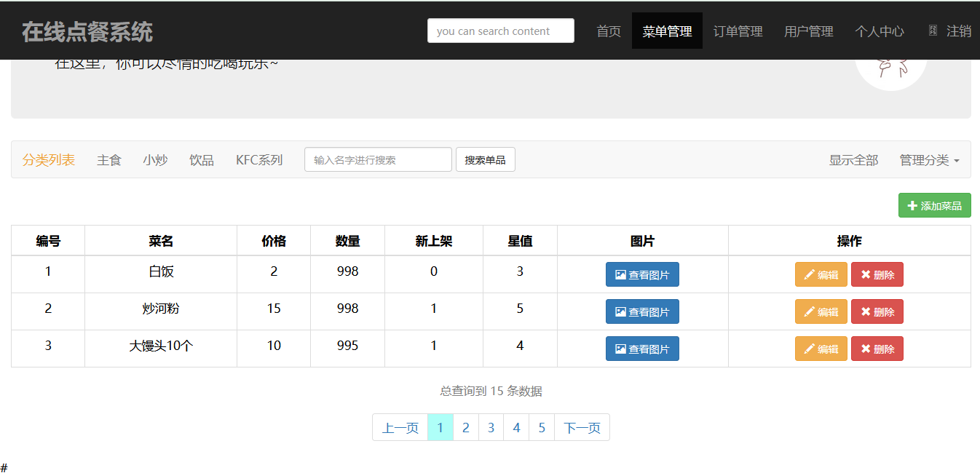Image resolution: width=980 pixels, height=473 pixels.
Task: Click the plus icon on 添加菜品 button
Action: 912,205
